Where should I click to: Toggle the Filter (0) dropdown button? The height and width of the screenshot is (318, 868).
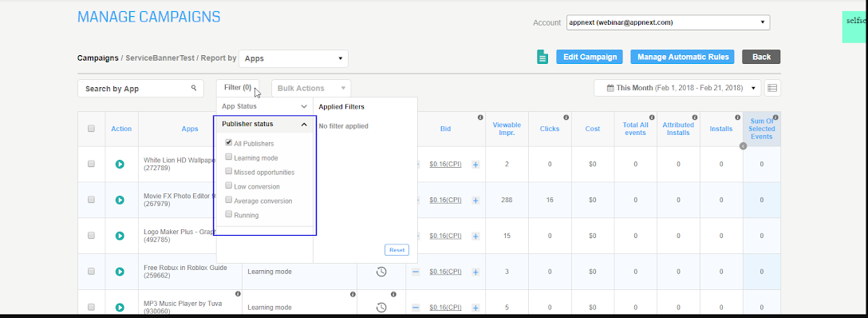click(x=238, y=88)
